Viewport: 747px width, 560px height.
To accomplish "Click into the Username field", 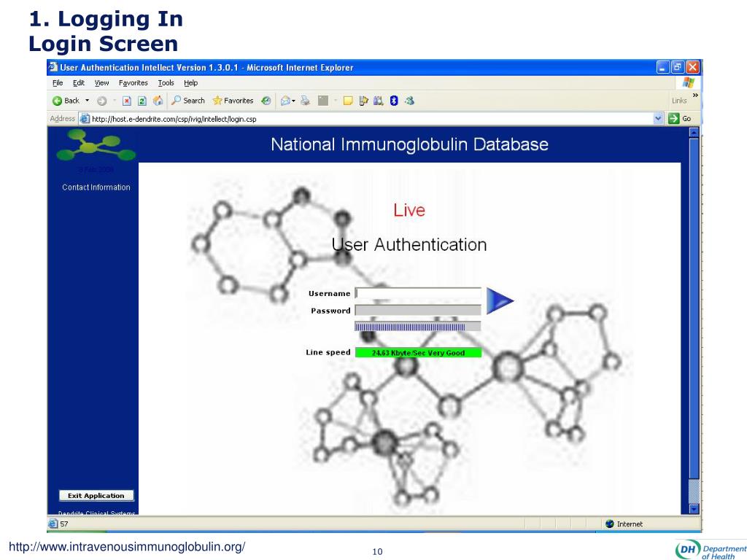I will [x=418, y=293].
